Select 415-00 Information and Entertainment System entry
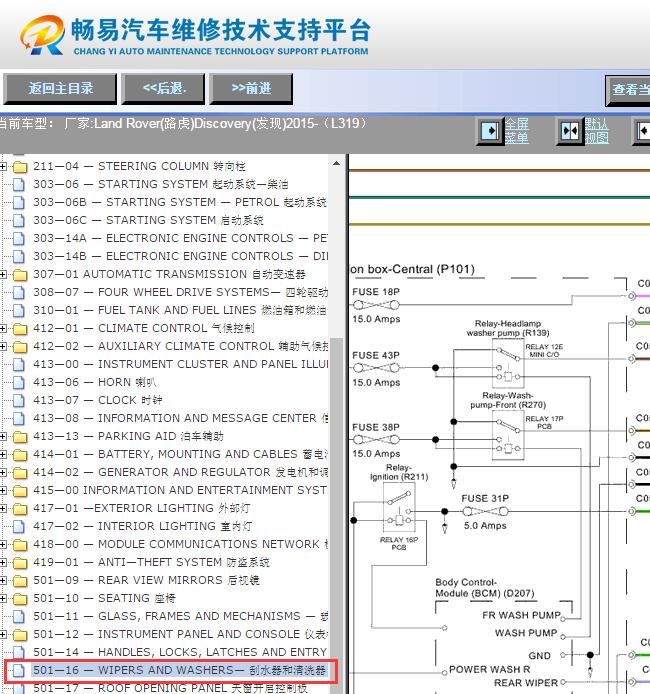This screenshot has height=694, width=650. pyautogui.click(x=181, y=490)
